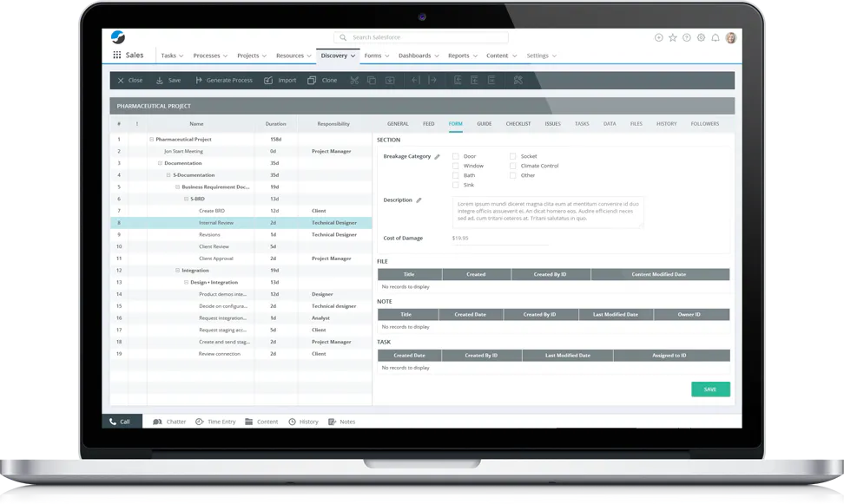Click the Salesforce logo icon
This screenshot has height=504, width=844.
(x=118, y=36)
